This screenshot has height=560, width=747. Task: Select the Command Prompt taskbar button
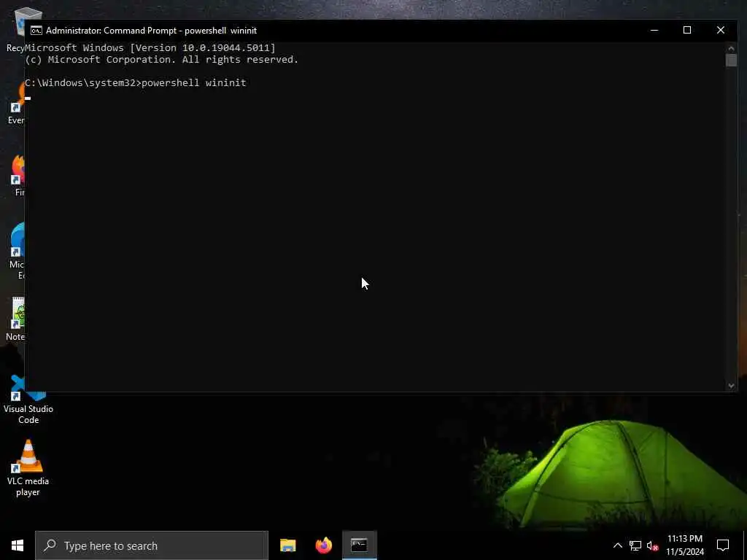point(359,545)
